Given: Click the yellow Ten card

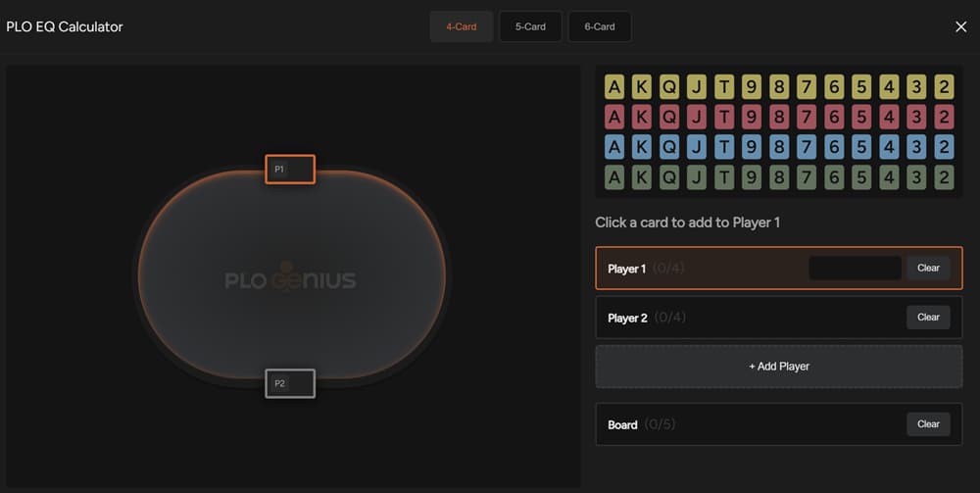Looking at the screenshot, I should [724, 87].
